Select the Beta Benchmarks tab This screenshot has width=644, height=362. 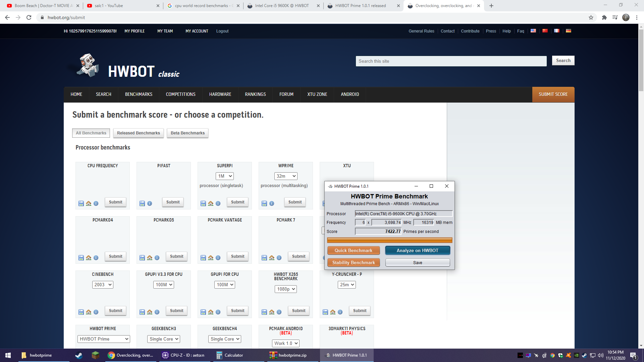[187, 133]
